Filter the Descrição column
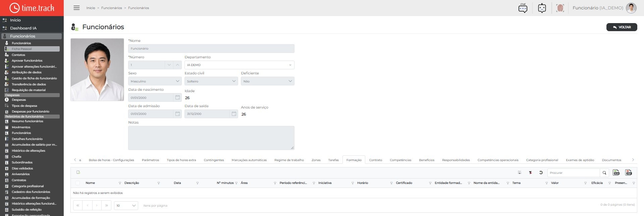Image resolution: width=644 pixels, height=216 pixels. (x=159, y=183)
